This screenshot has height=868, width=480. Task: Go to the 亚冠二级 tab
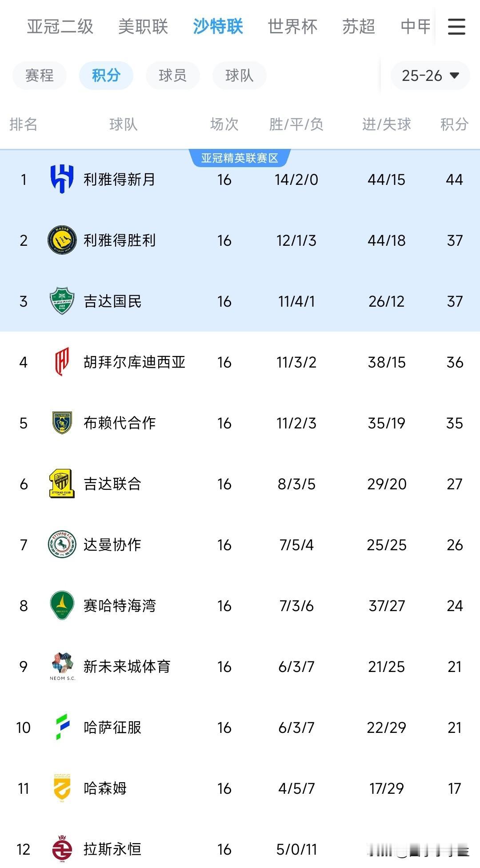coord(60,27)
